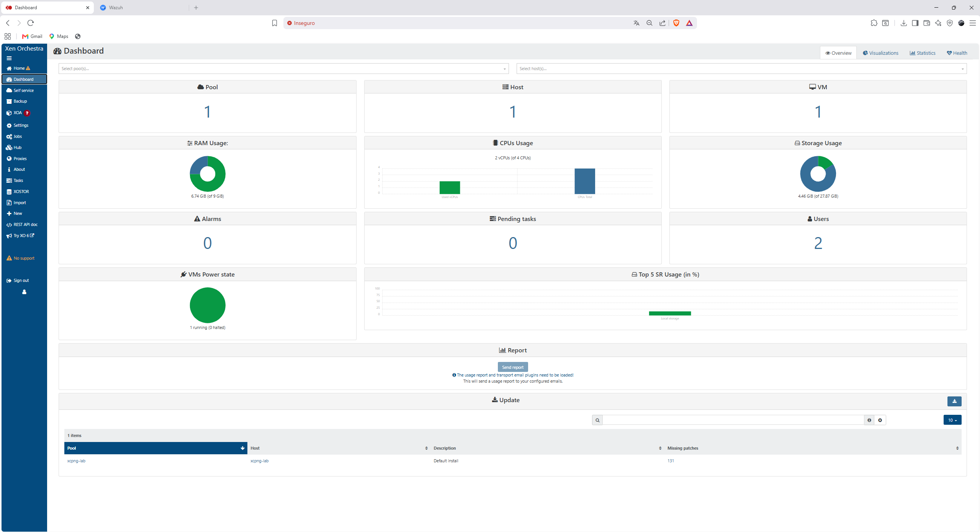Click the search magnifier icon in Update filter
Viewport: 980px width, 532px height.
coord(597,420)
